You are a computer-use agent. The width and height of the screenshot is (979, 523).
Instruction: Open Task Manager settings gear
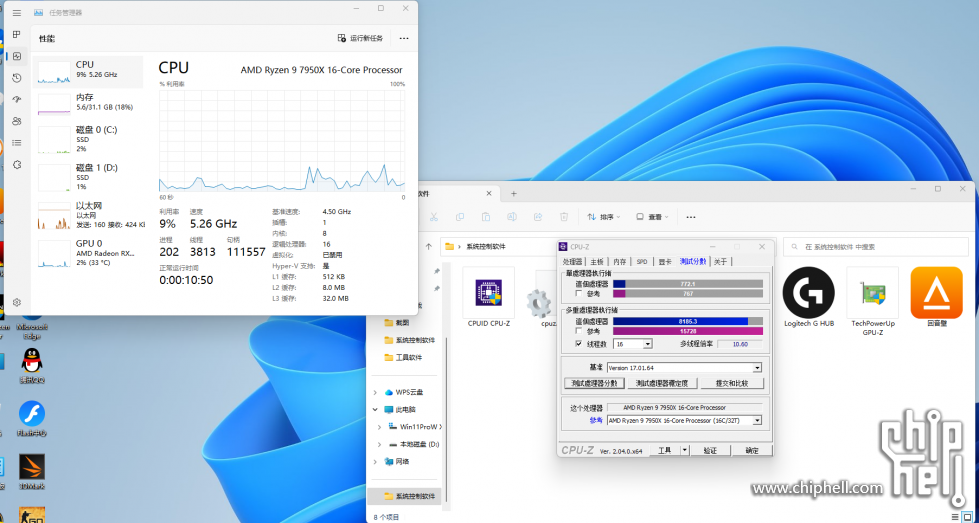coord(17,302)
